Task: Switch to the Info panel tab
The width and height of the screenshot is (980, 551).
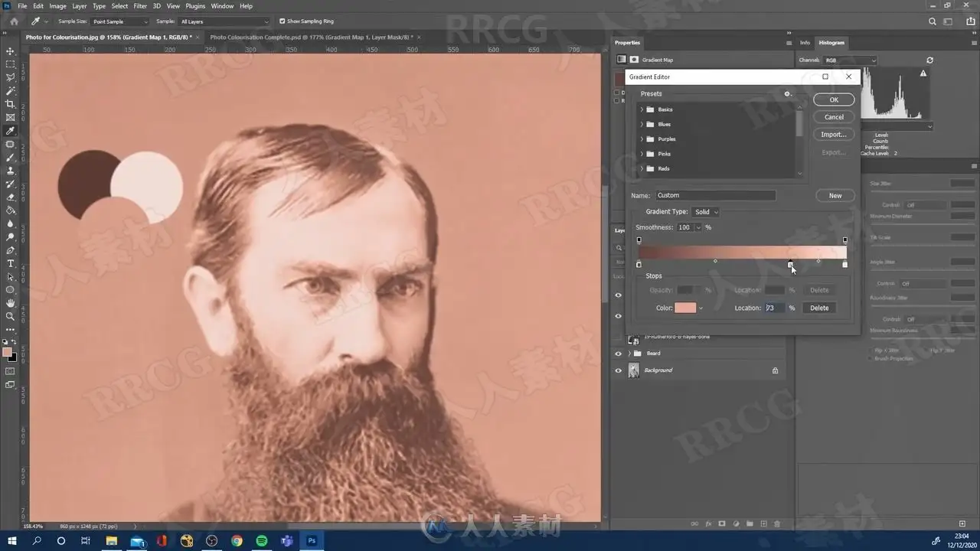Action: (805, 43)
